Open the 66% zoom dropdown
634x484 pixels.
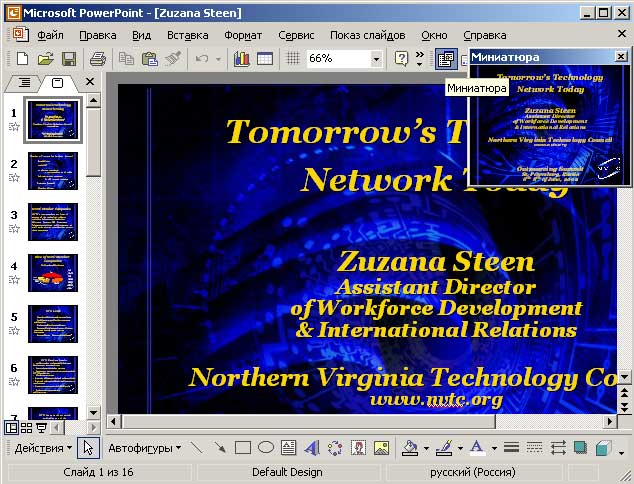tap(376, 59)
